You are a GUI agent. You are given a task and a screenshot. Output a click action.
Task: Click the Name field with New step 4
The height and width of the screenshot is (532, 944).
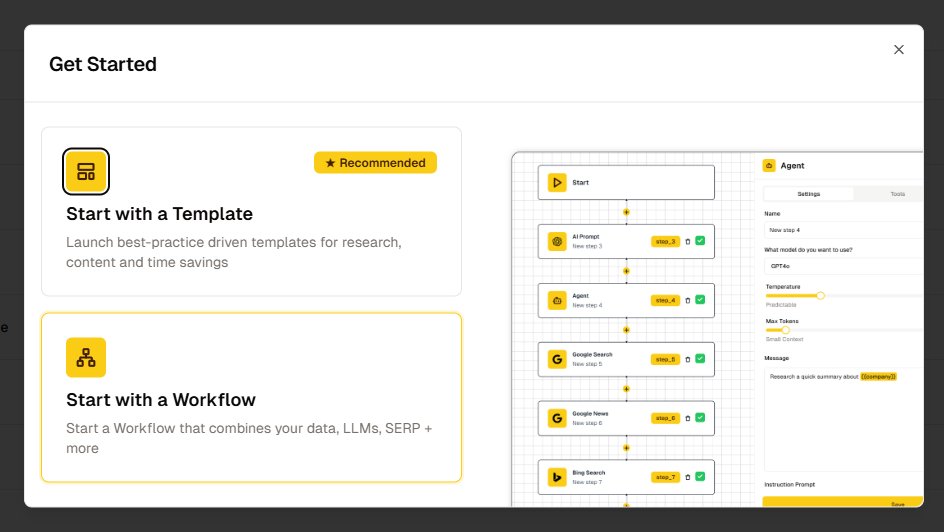click(x=844, y=230)
